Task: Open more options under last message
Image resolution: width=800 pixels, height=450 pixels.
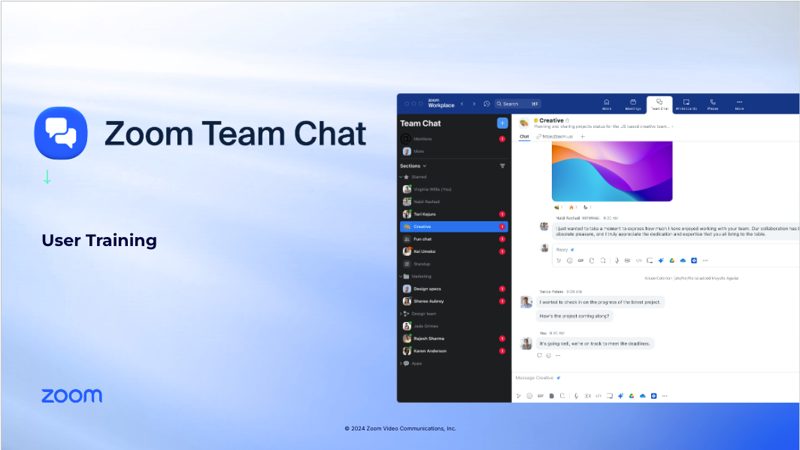Action: [558, 356]
